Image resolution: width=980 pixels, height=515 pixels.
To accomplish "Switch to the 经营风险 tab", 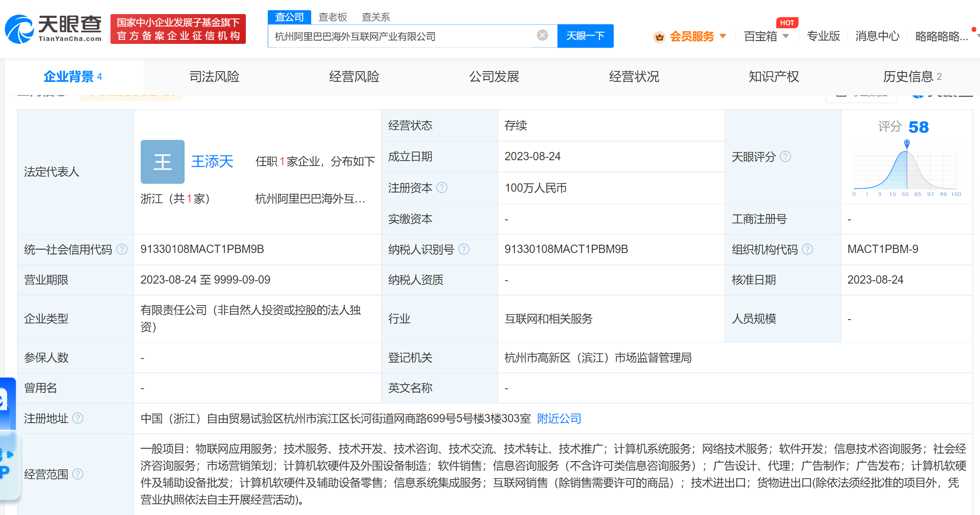I will (x=354, y=77).
